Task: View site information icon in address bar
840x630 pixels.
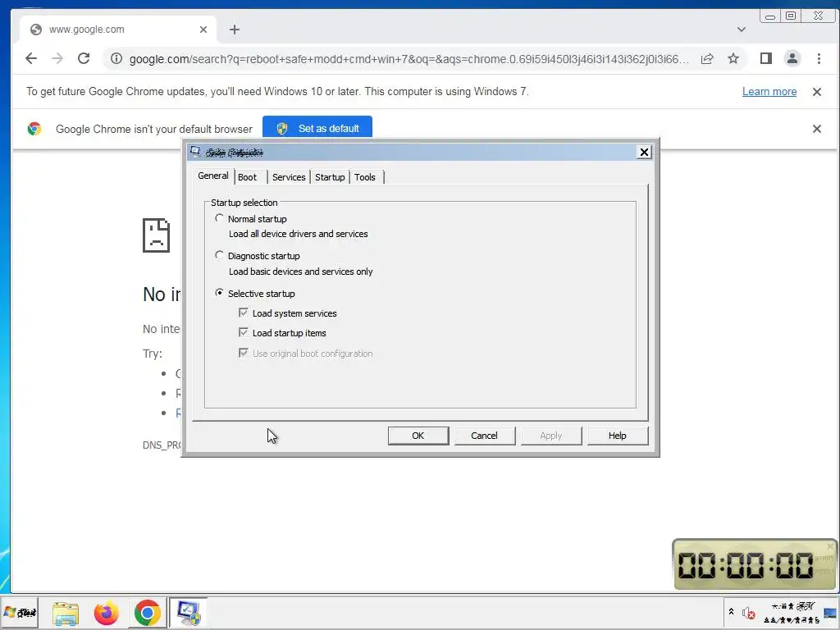Action: coord(116,58)
